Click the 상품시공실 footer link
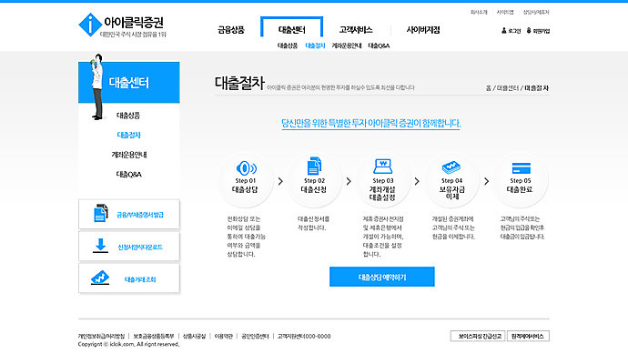628x364 pixels. coord(194,337)
